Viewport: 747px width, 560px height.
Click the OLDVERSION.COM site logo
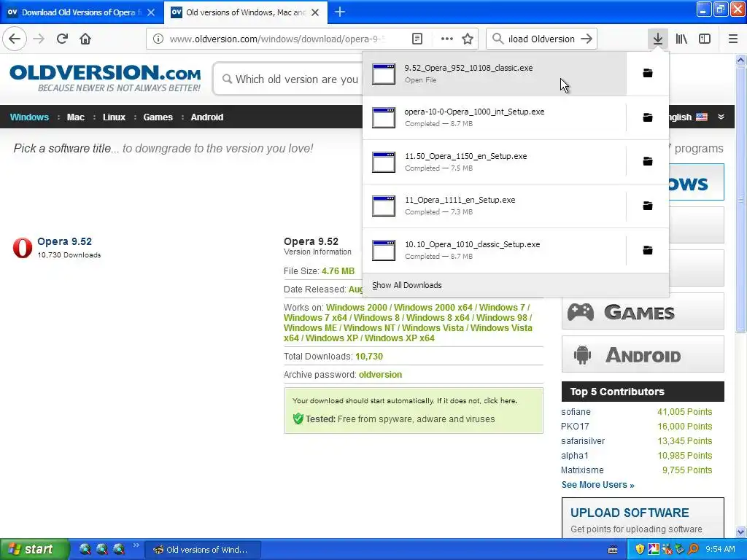(x=105, y=78)
